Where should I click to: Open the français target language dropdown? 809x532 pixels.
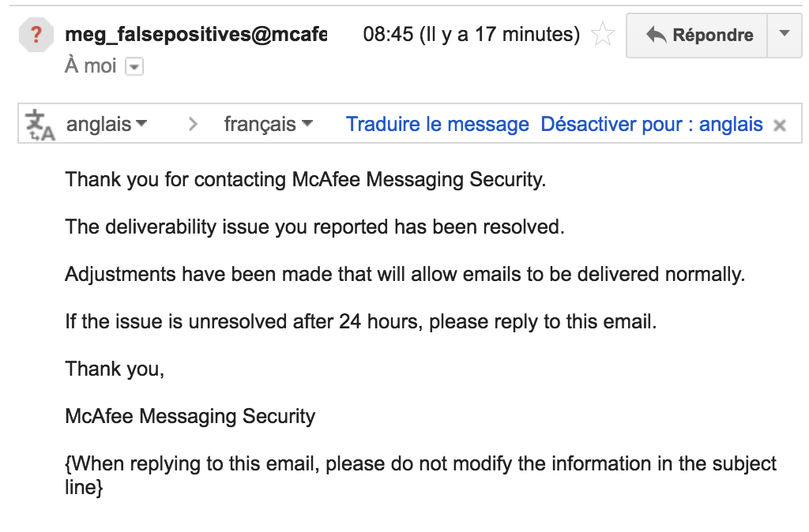pyautogui.click(x=269, y=124)
